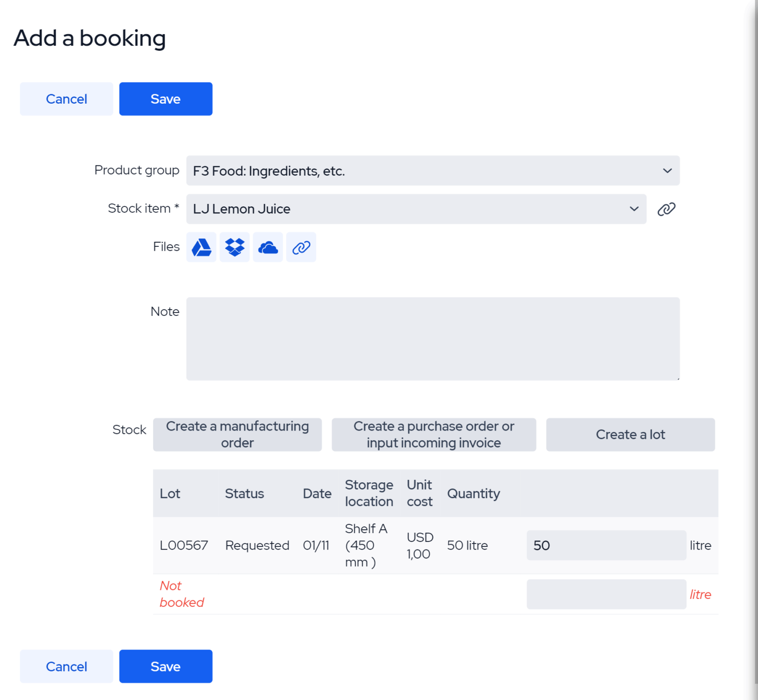
Task: Click Create a purchase order or input incoming invoice
Action: [434, 434]
